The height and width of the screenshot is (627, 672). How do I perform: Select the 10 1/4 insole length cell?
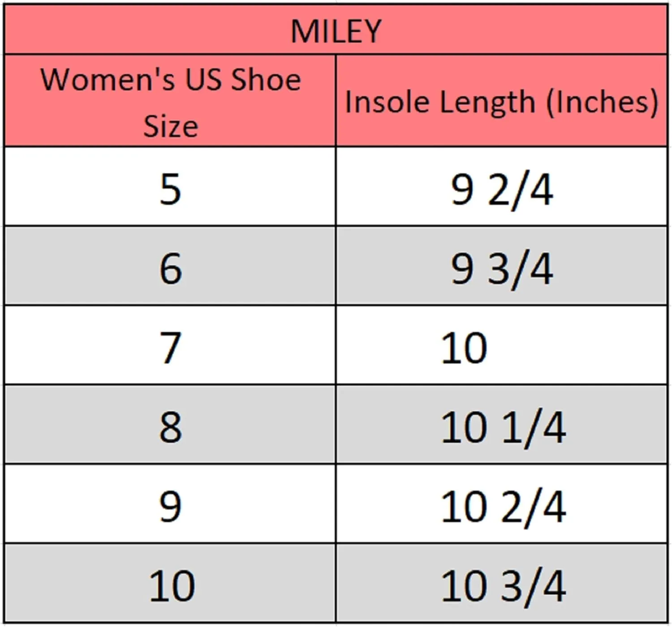point(502,425)
